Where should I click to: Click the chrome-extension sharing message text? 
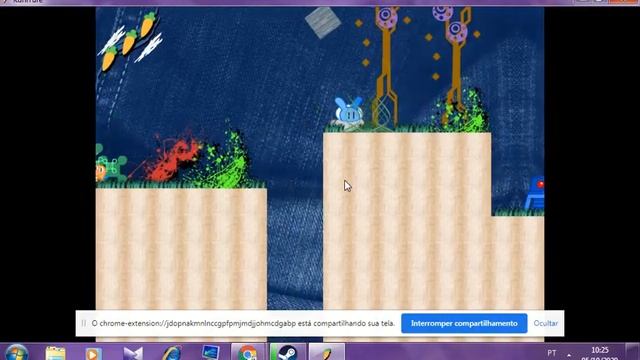coord(243,323)
